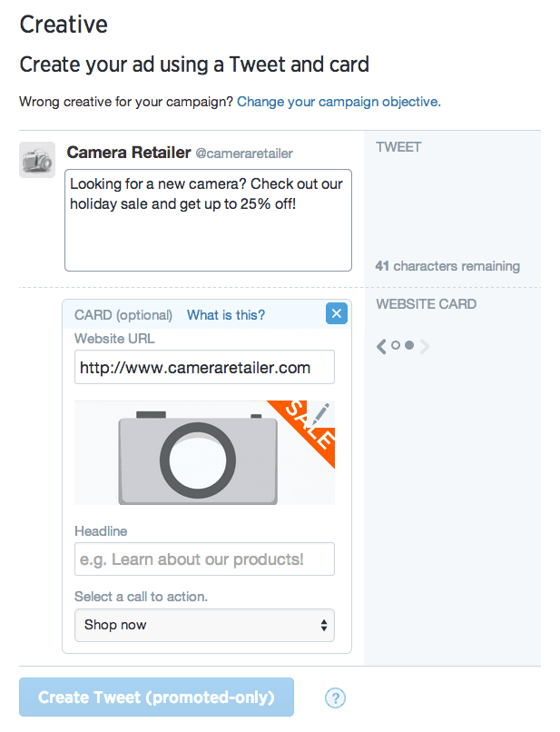This screenshot has width=560, height=732.
Task: Click the Headline placeholder field
Action: (204, 559)
